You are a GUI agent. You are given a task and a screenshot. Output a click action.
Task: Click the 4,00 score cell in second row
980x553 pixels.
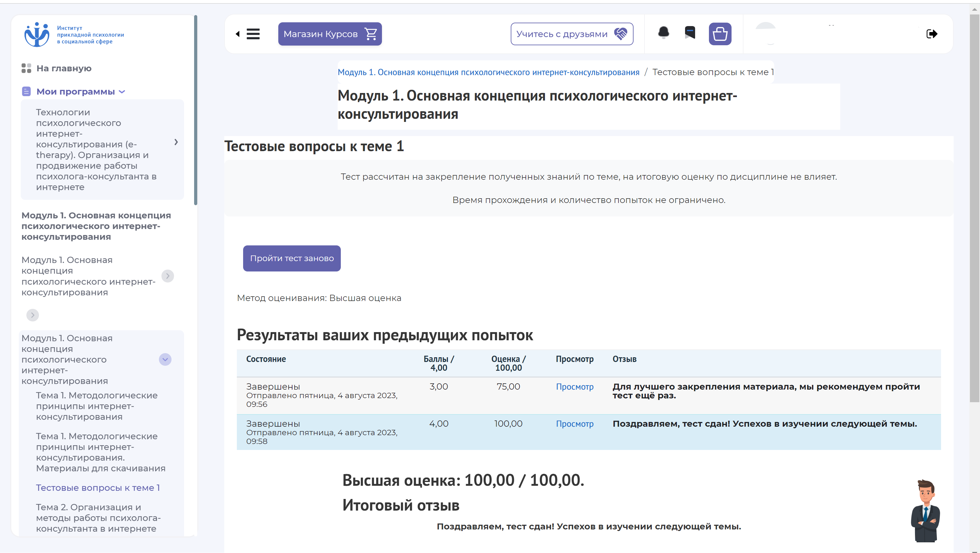(438, 424)
